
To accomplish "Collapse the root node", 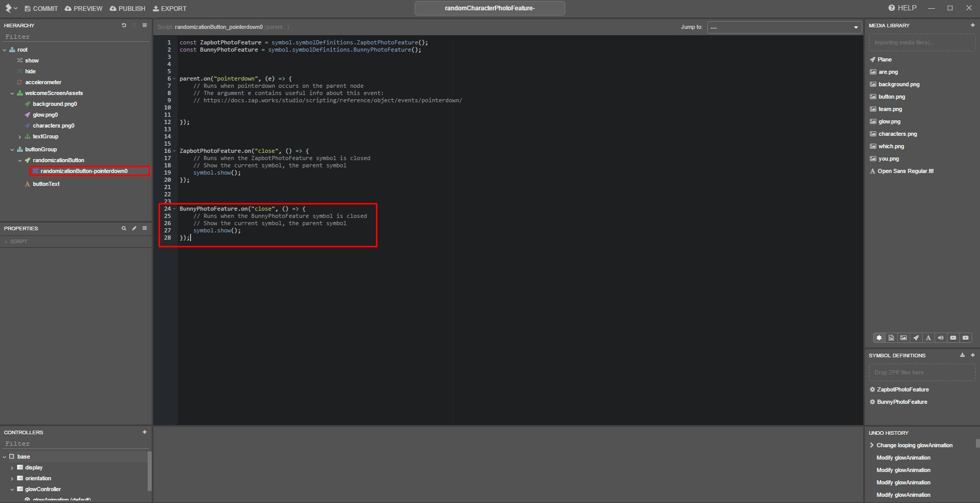I will pos(5,50).
